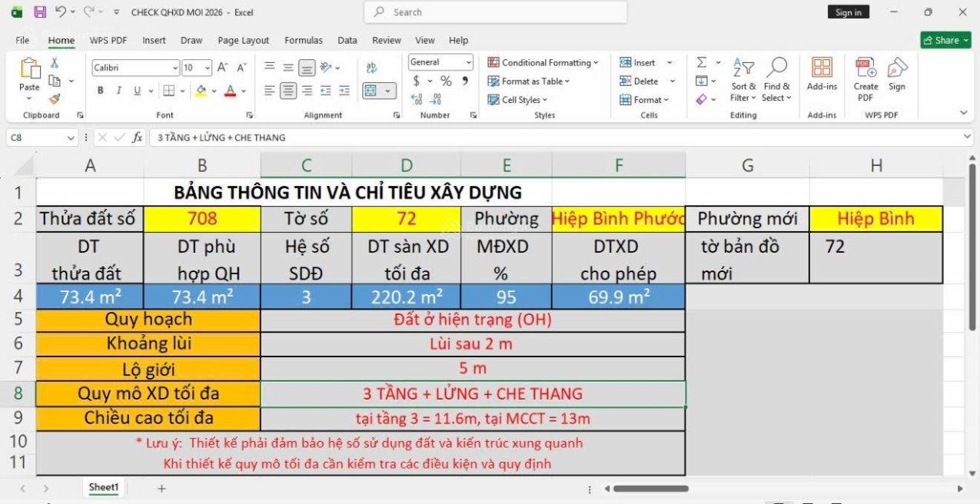Open the Add-ins icon
The width and height of the screenshot is (980, 504).
pos(822,68)
